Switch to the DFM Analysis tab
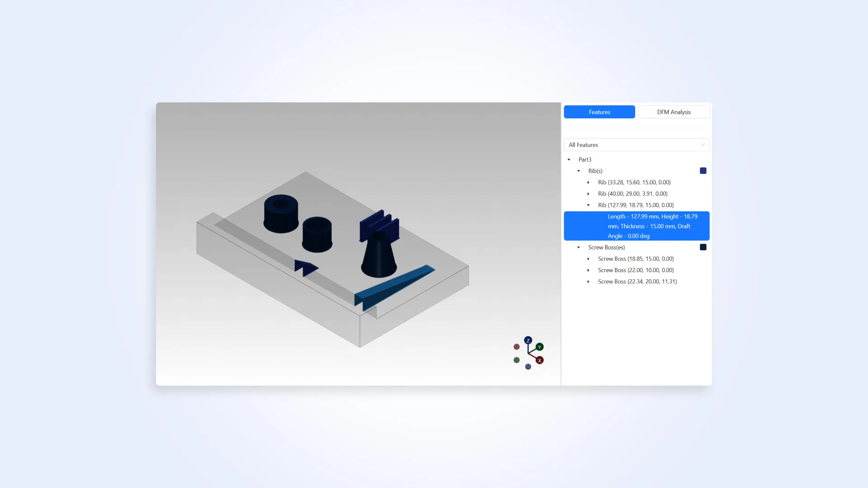The image size is (868, 488). 674,112
